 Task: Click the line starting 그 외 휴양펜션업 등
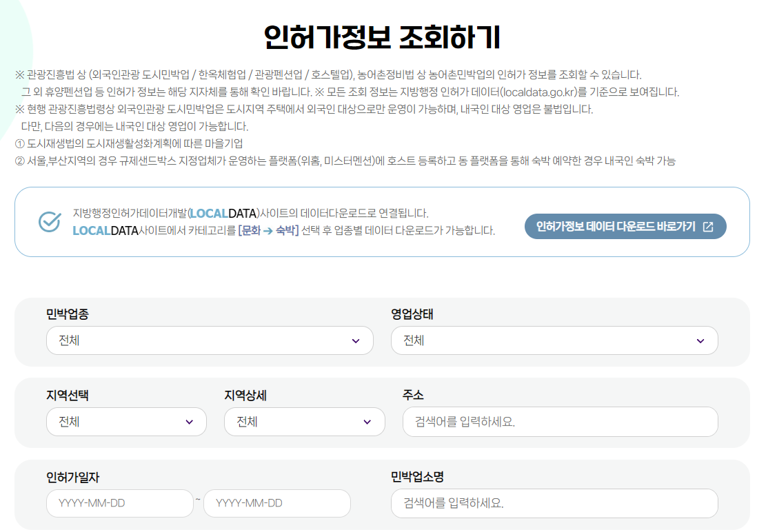pyautogui.click(x=350, y=92)
